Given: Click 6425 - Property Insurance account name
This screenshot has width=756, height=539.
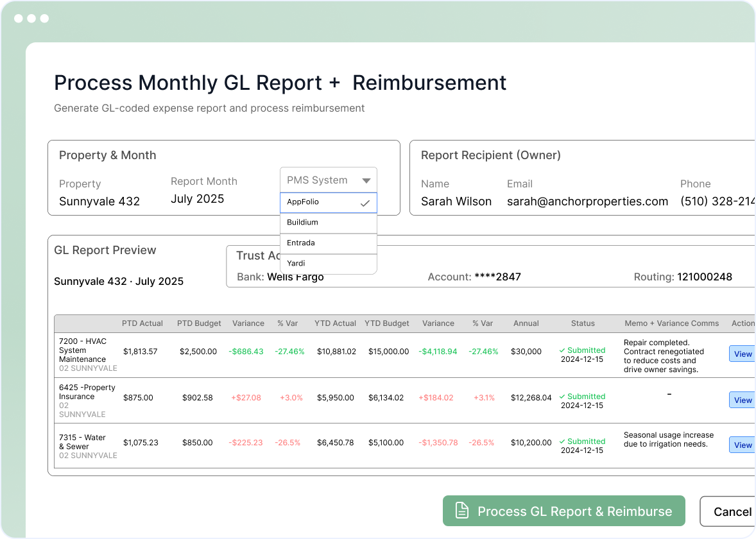Looking at the screenshot, I should point(87,392).
